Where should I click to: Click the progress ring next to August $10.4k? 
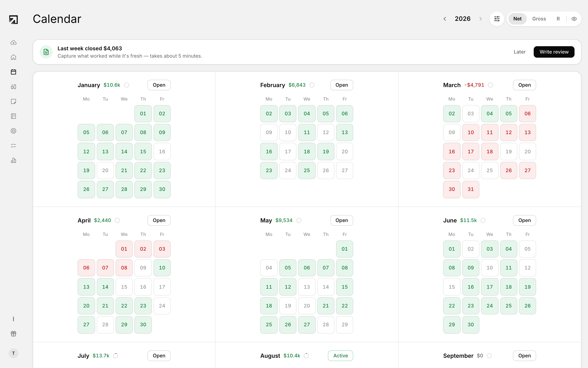[306, 356]
